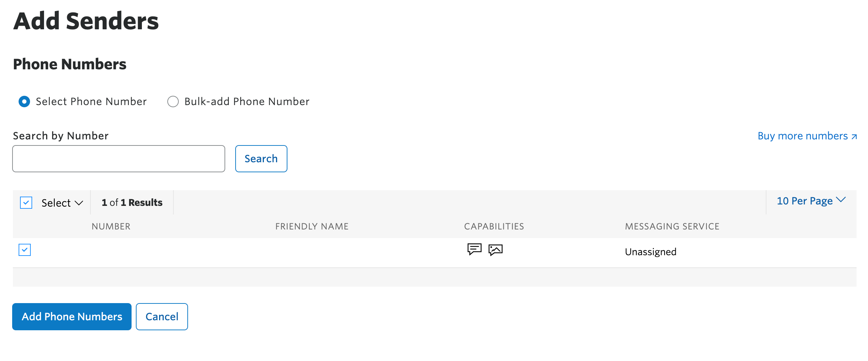Click the SMS capability icon
868x361 pixels.
pos(475,250)
